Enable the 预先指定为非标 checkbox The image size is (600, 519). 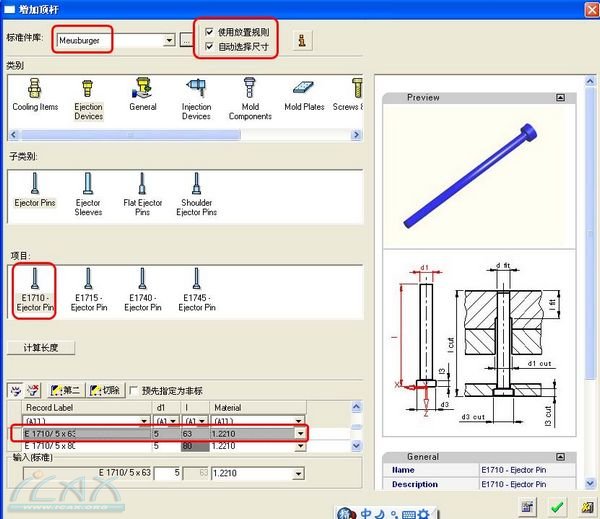click(135, 391)
